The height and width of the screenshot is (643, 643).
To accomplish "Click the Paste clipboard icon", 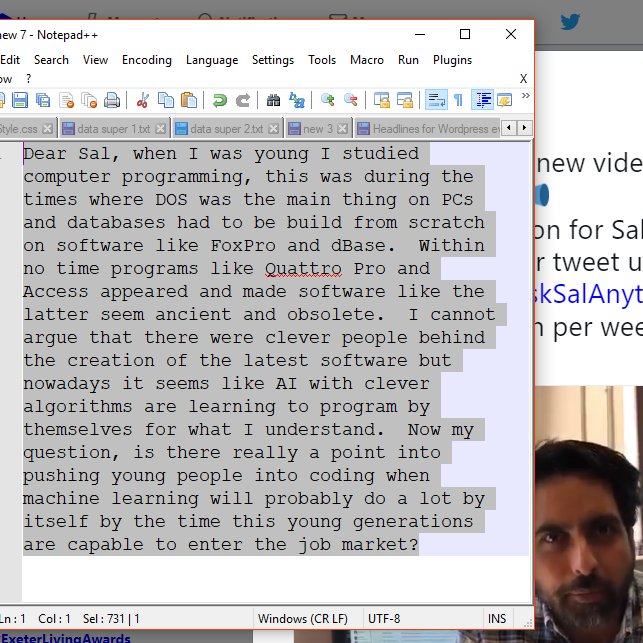I will pyautogui.click(x=189, y=100).
